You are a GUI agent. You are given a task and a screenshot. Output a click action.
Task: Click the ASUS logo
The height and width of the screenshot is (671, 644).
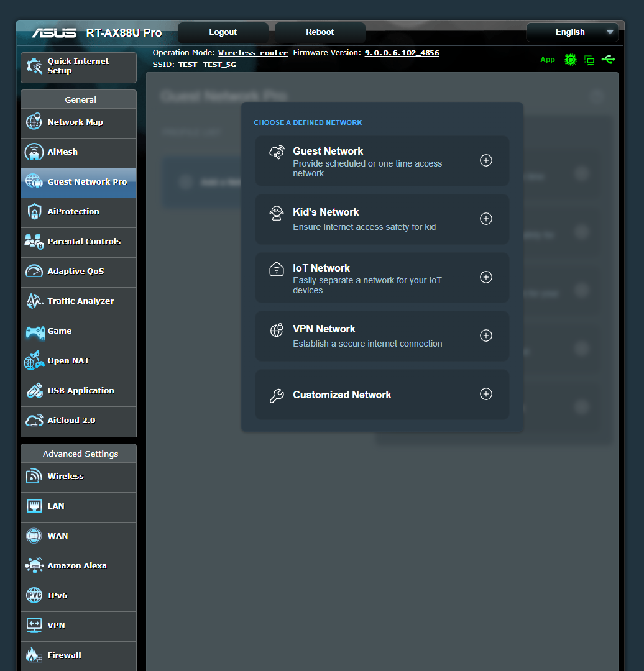54,33
